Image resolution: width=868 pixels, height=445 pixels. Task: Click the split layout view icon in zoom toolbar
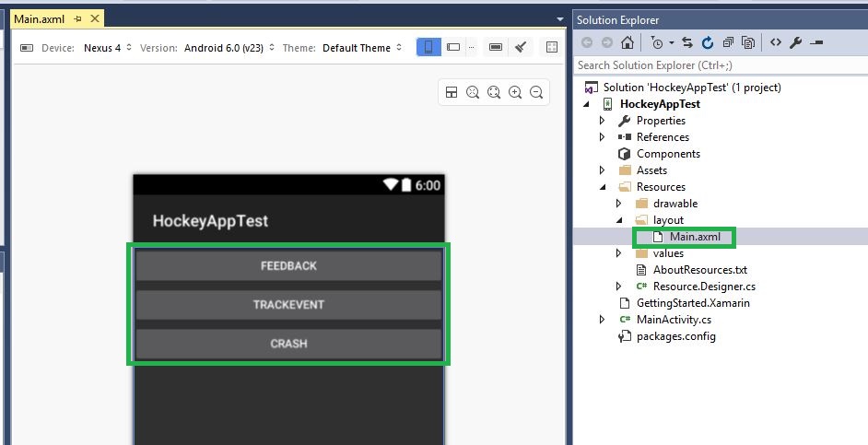(x=452, y=92)
